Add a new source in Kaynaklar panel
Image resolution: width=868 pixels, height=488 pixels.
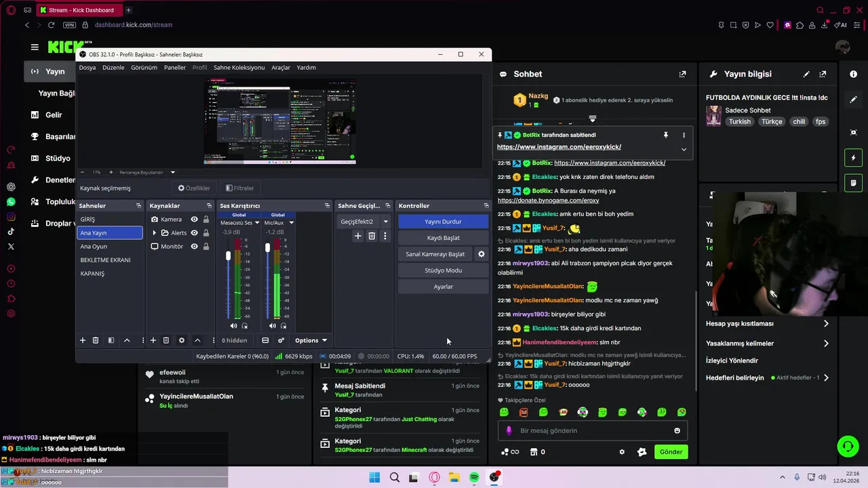(153, 340)
